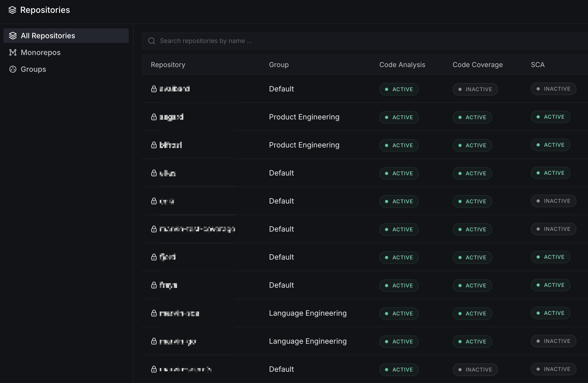Click lock icon in last visible row
Screen dimensions: 588x383
pos(154,369)
